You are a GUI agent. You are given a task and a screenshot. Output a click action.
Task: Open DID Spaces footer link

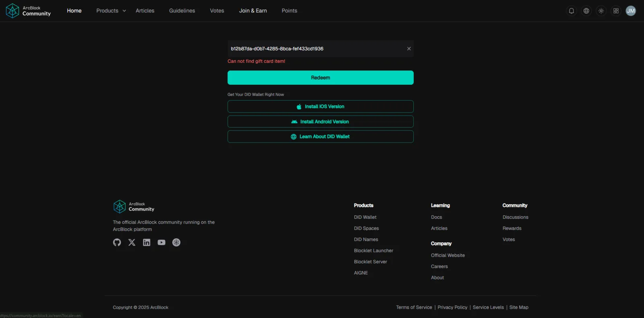pyautogui.click(x=366, y=229)
